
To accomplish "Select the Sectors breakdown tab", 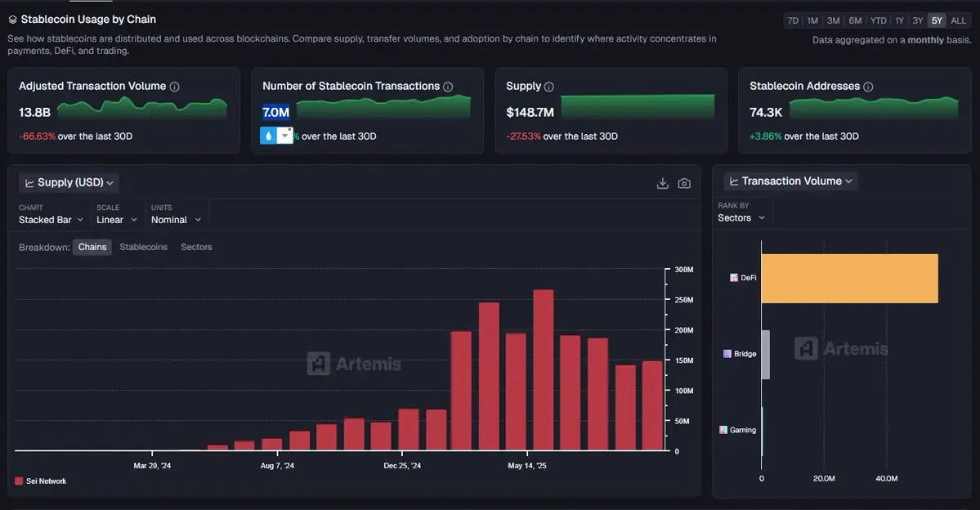I will [x=196, y=247].
